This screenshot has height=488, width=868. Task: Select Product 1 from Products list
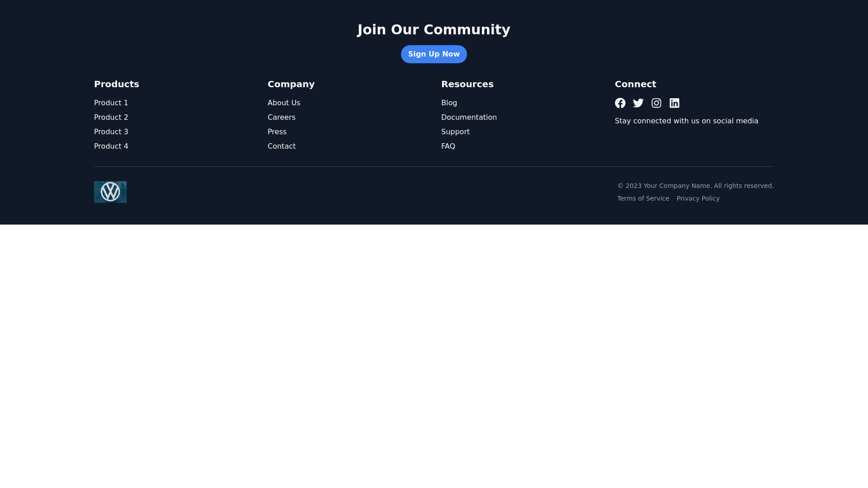tap(111, 103)
